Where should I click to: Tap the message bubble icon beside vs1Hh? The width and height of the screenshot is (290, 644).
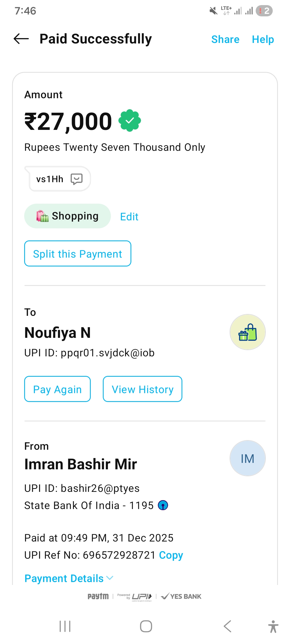[77, 179]
